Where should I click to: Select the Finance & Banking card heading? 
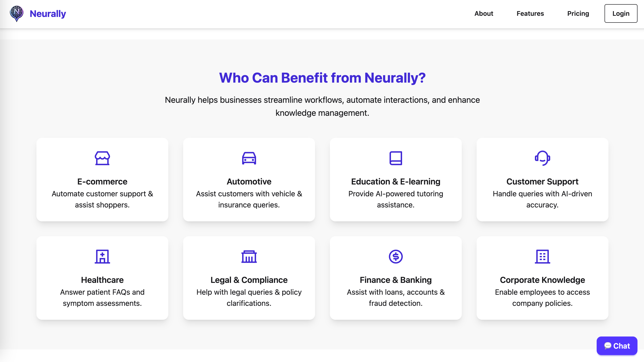[396, 280]
